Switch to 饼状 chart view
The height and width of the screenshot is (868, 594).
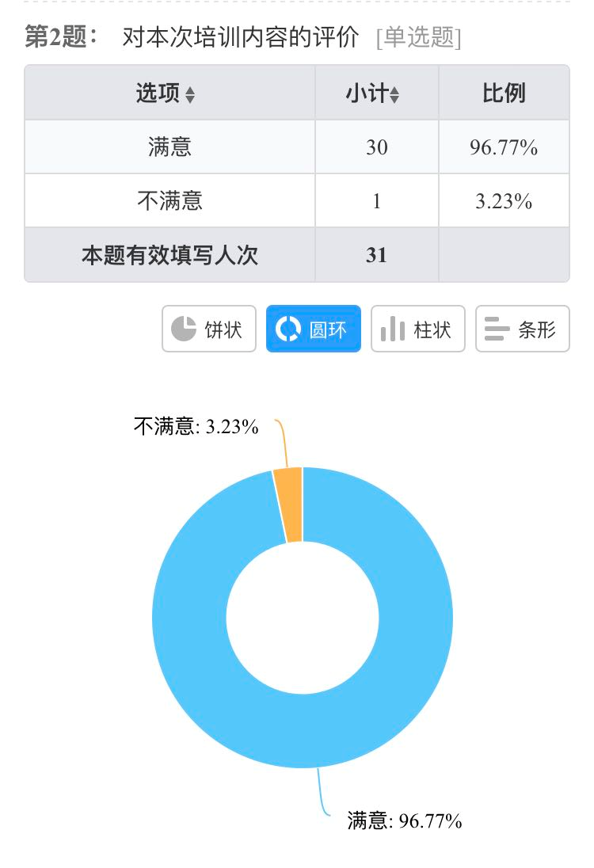[209, 329]
